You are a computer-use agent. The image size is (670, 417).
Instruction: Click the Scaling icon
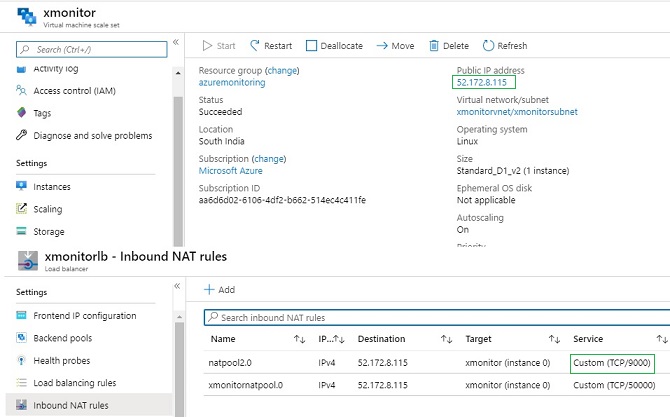(21, 208)
